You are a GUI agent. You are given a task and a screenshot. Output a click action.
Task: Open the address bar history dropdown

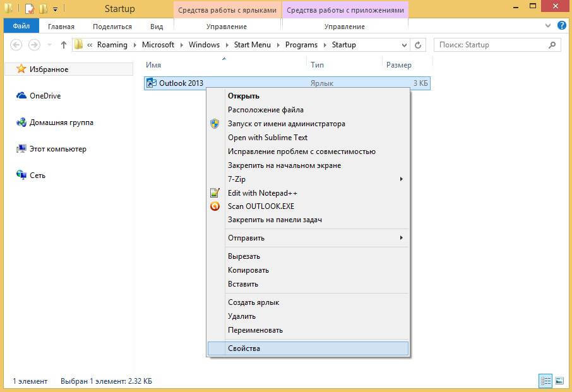[404, 45]
